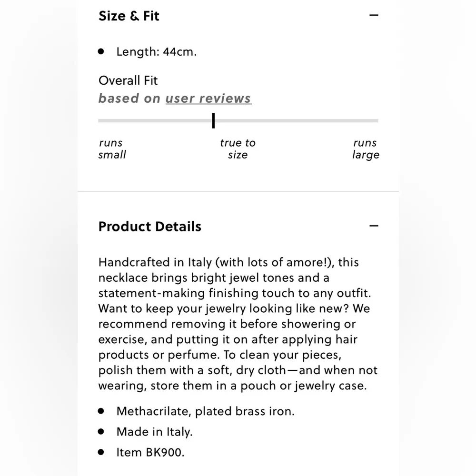Click the Made in Italy bullet text
Viewport: 476px width, 476px height.
(x=154, y=432)
